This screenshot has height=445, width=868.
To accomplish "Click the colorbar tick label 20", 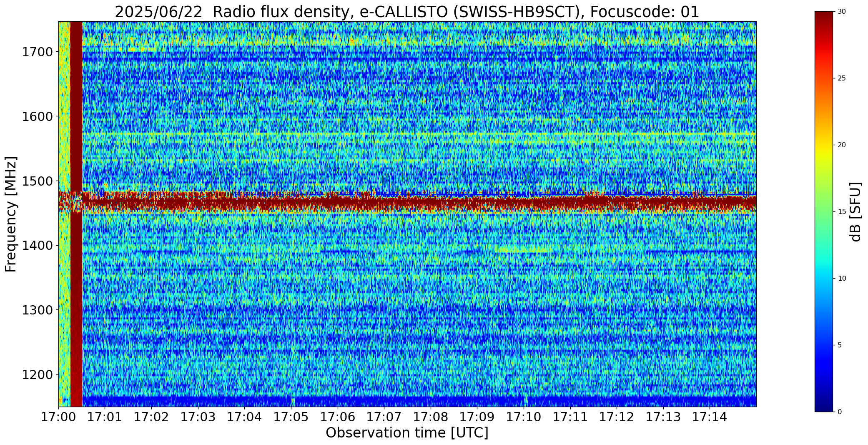I will pyautogui.click(x=842, y=145).
